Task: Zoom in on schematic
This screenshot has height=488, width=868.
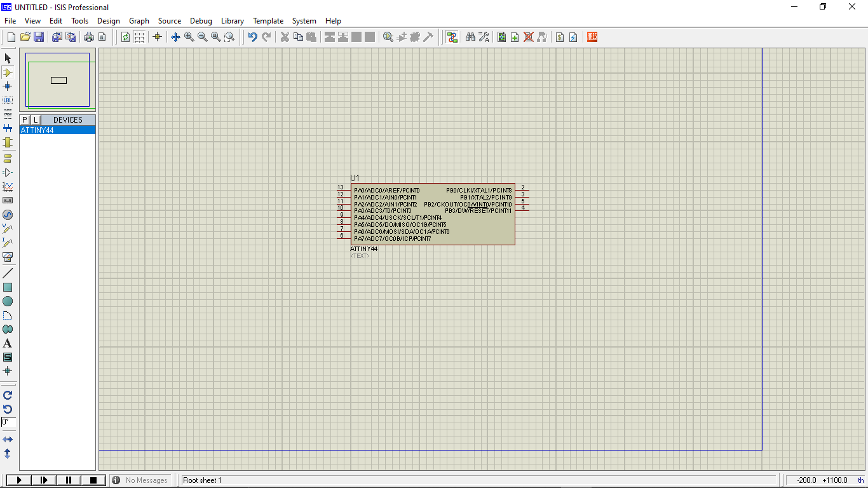Action: [189, 37]
